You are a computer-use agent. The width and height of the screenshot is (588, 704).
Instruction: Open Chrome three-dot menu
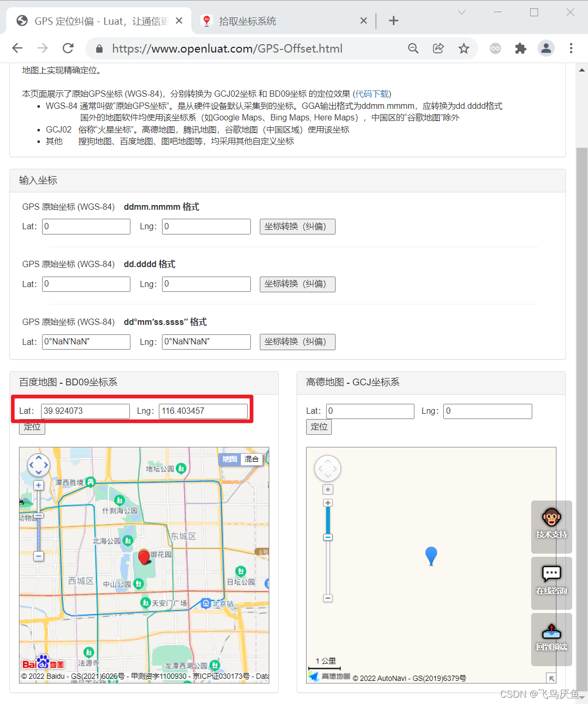[x=571, y=48]
